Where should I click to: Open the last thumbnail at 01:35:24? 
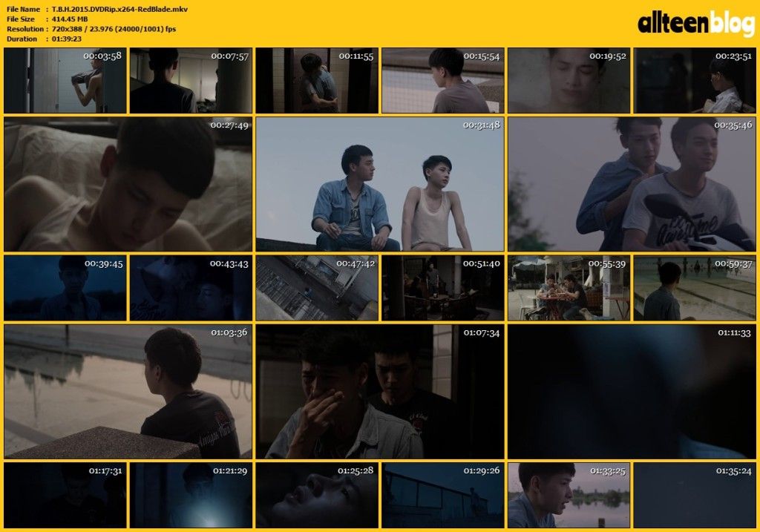point(695,495)
